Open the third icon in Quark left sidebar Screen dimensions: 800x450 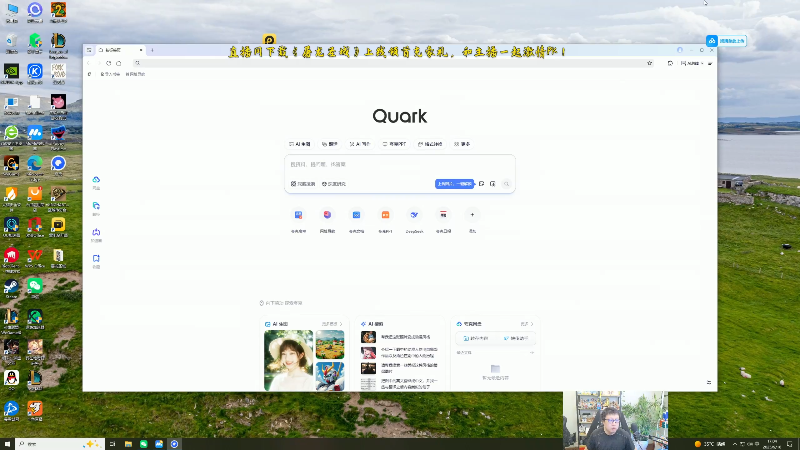[96, 232]
